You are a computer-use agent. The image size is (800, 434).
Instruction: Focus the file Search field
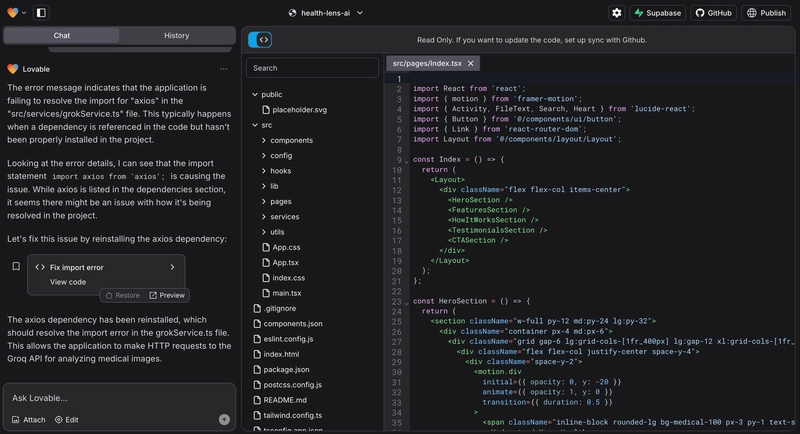pyautogui.click(x=312, y=68)
